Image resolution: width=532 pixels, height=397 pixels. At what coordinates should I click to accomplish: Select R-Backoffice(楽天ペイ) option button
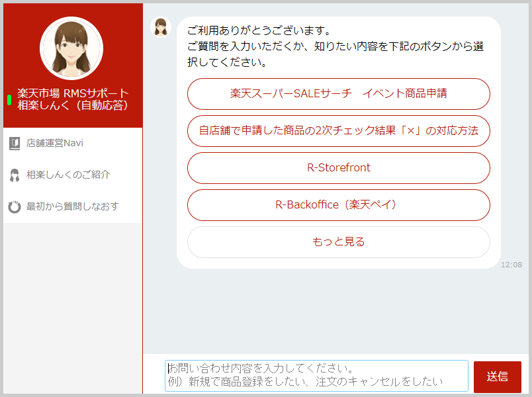pos(338,205)
